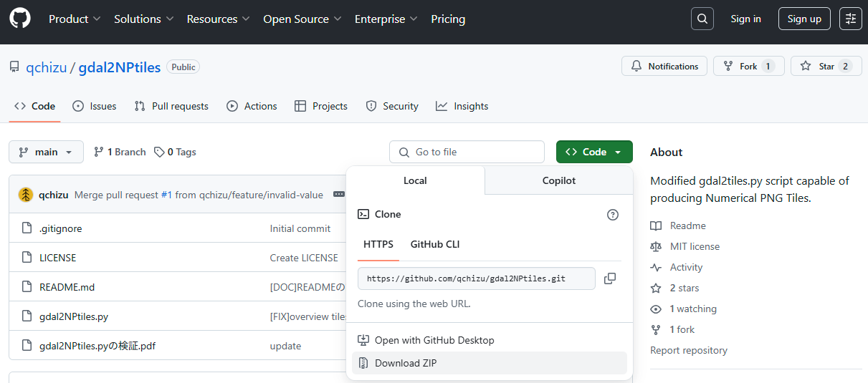Switch to the Pull requests tab

coord(171,106)
